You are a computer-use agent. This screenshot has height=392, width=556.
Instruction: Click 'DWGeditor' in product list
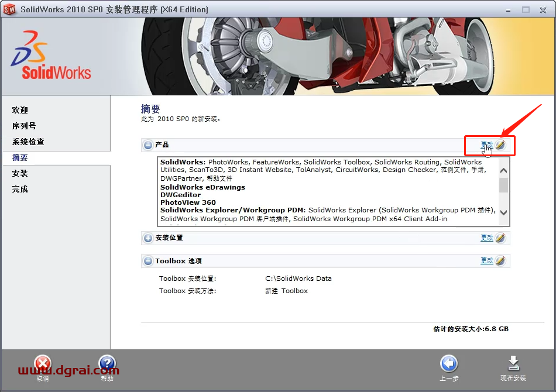[x=180, y=195]
